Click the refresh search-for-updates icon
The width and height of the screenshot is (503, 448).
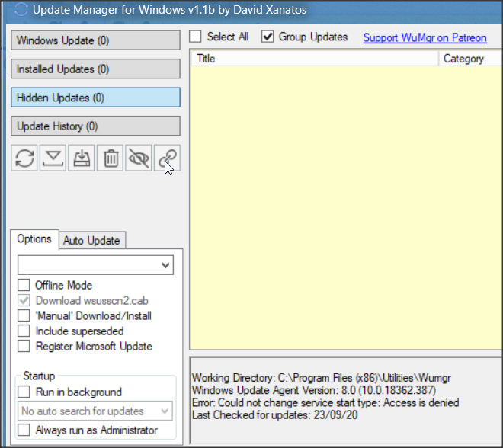click(24, 158)
